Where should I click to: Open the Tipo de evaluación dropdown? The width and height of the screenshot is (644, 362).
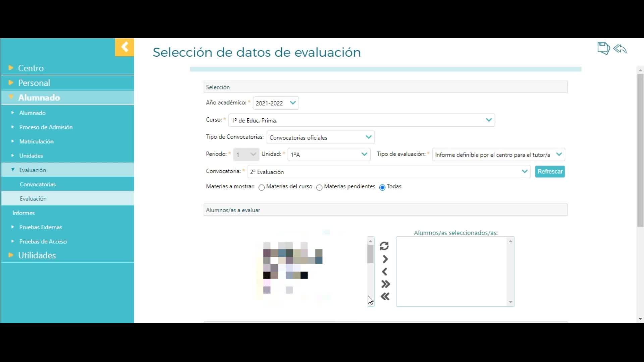tap(498, 155)
